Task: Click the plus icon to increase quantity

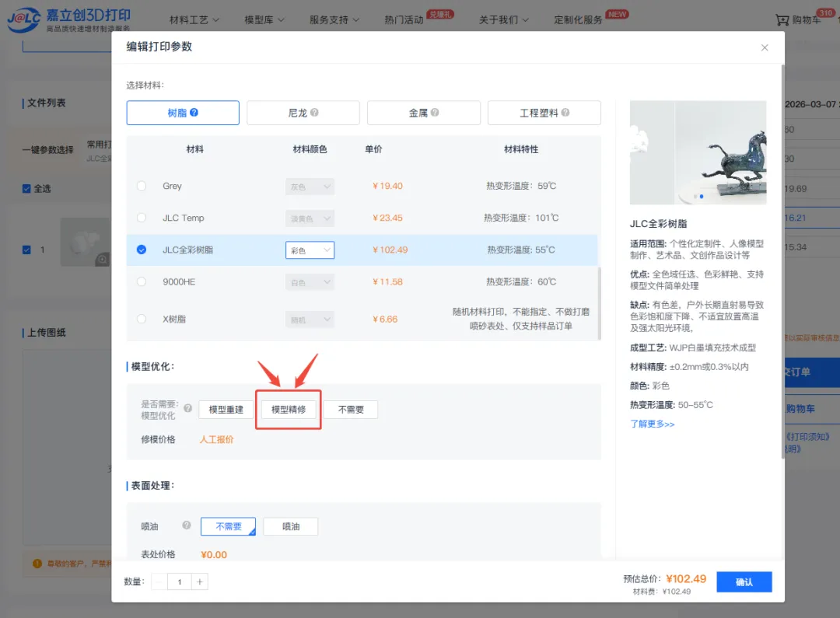Action: pos(200,581)
